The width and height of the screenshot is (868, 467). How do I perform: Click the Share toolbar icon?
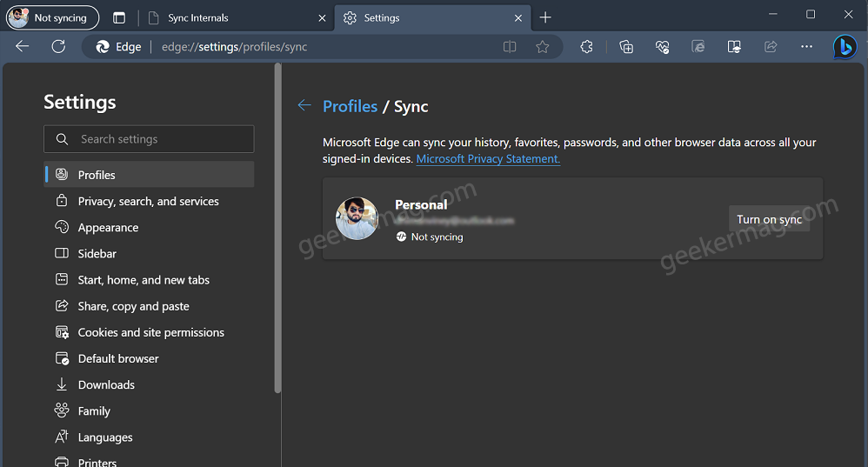click(771, 47)
